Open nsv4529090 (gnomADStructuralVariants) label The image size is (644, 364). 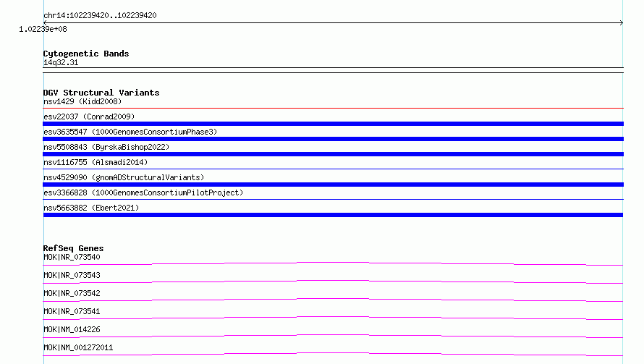(x=124, y=177)
